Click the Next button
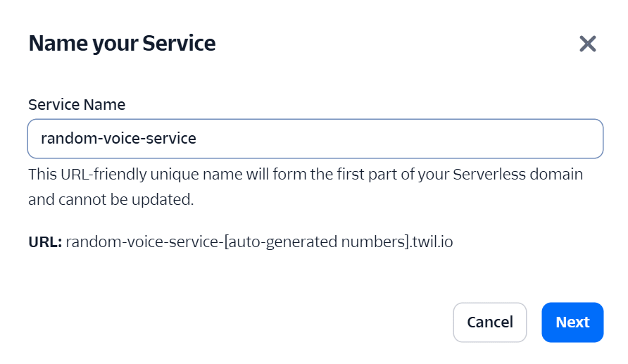Screen dimensions: 628x364 pyautogui.click(x=572, y=322)
